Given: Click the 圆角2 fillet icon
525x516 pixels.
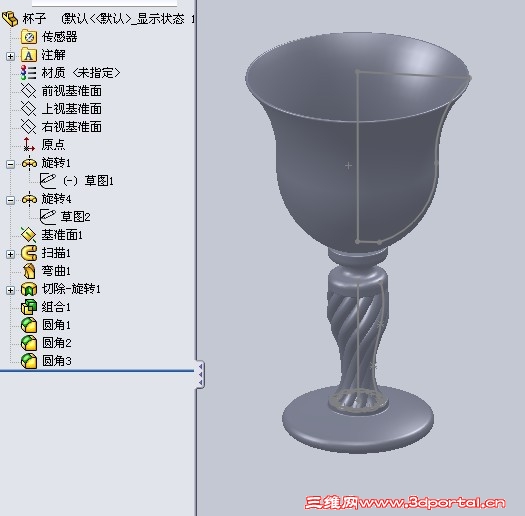Looking at the screenshot, I should pyautogui.click(x=29, y=343).
